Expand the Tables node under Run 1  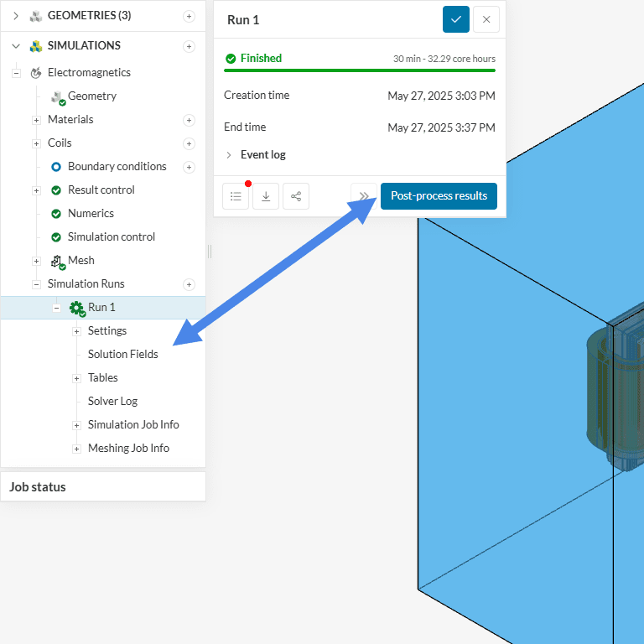tap(76, 378)
